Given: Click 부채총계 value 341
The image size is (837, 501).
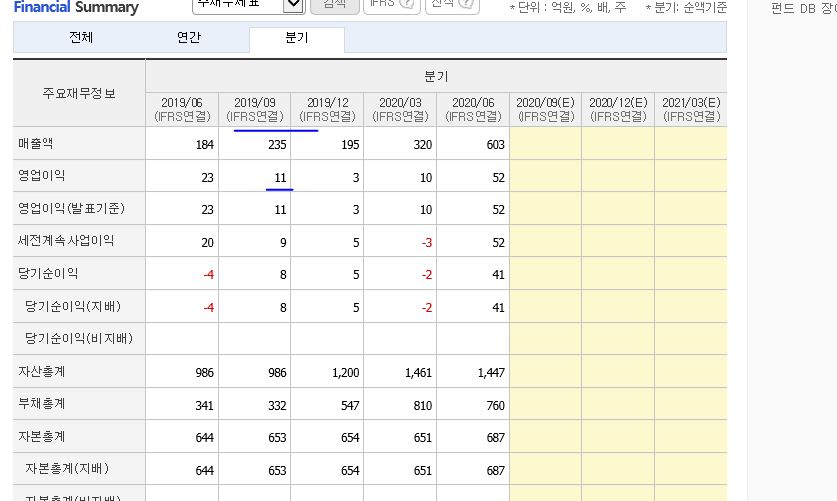Looking at the screenshot, I should pos(205,405).
